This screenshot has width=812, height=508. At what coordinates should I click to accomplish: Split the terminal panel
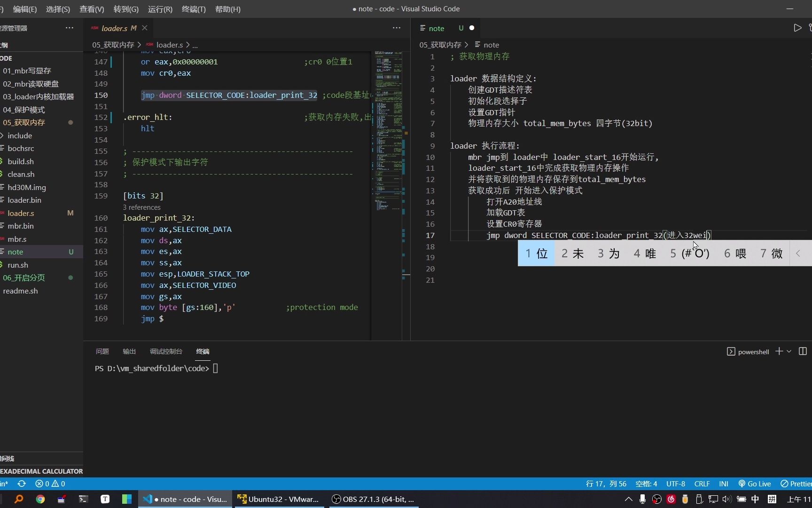click(x=803, y=351)
